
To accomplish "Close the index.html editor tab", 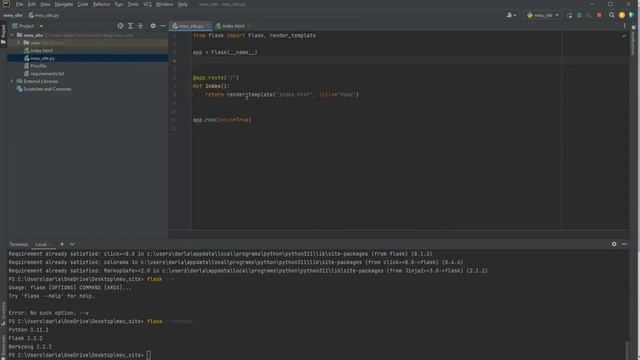I will [x=249, y=26].
